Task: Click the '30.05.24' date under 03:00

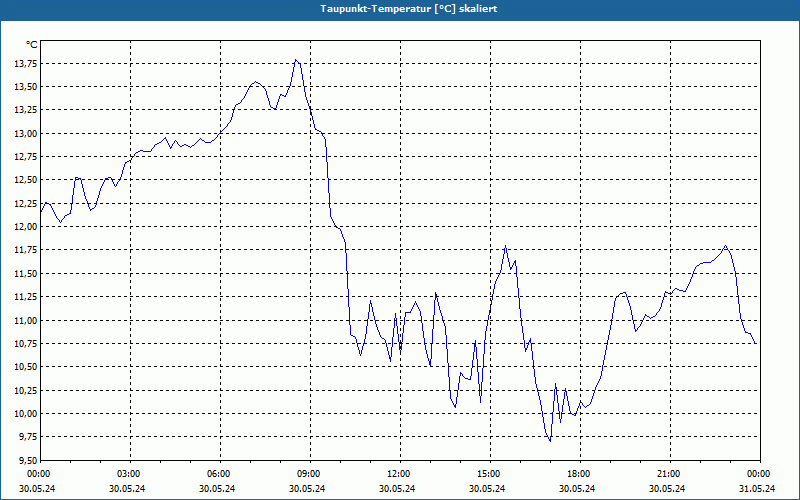Action: pyautogui.click(x=127, y=488)
